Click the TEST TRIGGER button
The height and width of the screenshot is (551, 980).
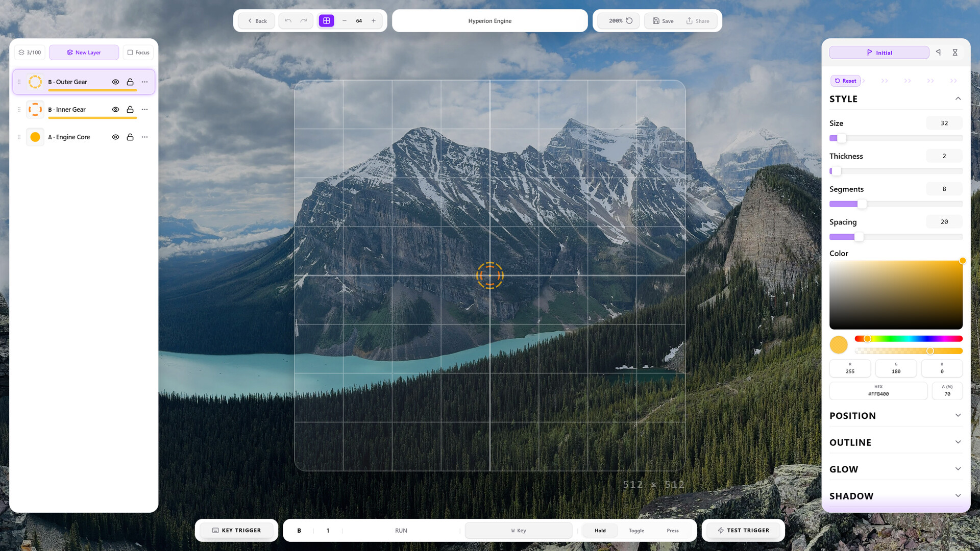click(x=743, y=531)
